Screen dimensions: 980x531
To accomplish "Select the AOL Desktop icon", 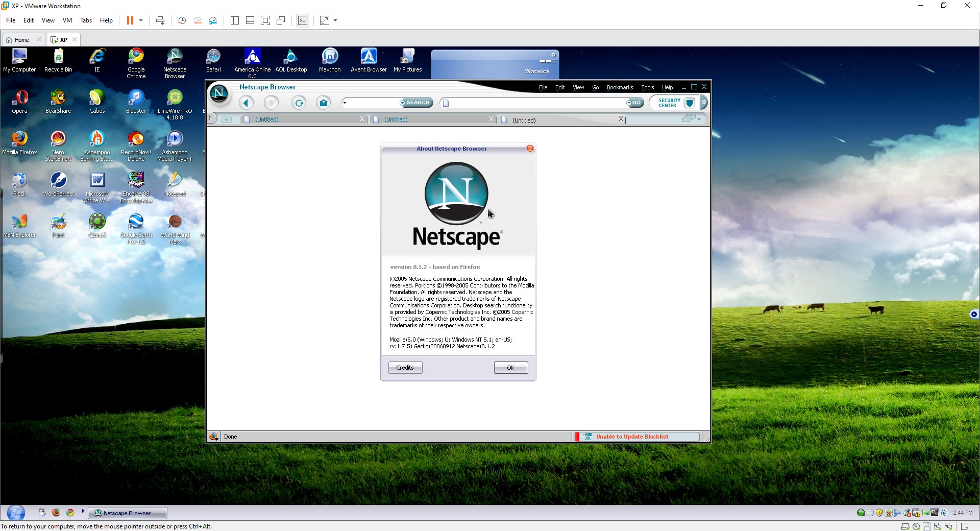I will pyautogui.click(x=291, y=61).
